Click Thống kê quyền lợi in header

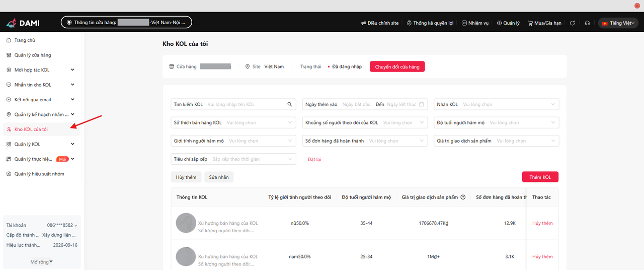[430, 23]
